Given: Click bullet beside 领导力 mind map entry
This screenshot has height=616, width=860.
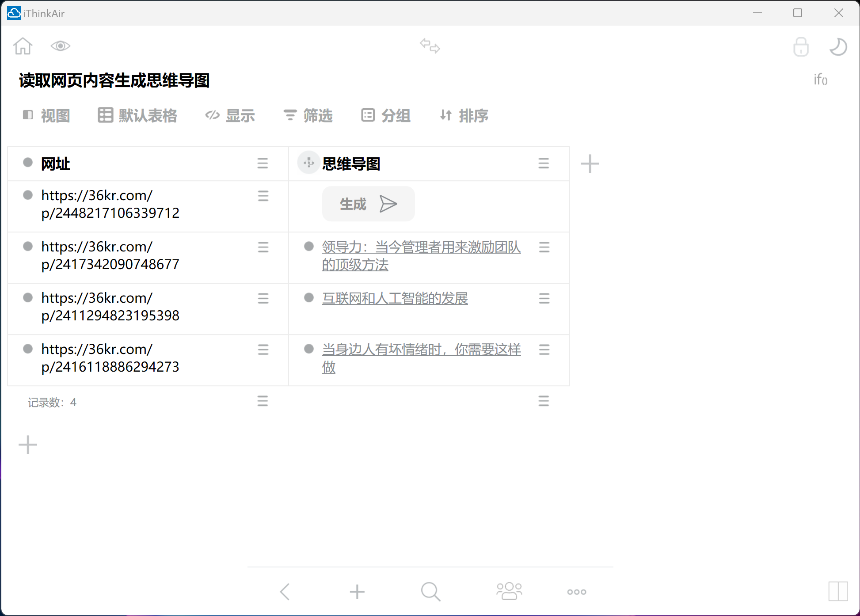Looking at the screenshot, I should 309,246.
